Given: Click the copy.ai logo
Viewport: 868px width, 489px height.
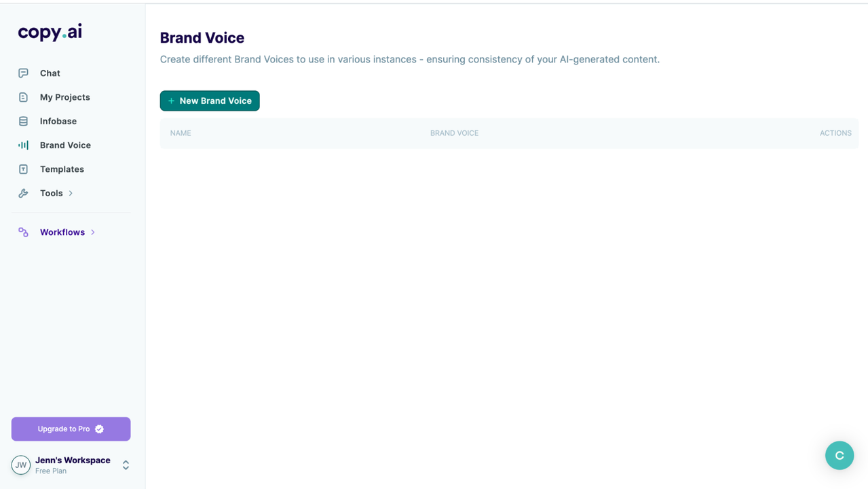Looking at the screenshot, I should pyautogui.click(x=50, y=32).
